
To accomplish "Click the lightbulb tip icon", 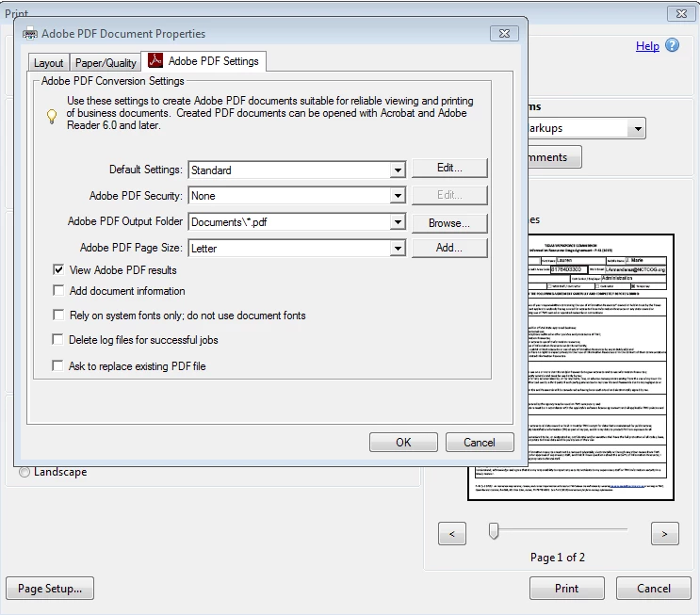I will click(52, 116).
